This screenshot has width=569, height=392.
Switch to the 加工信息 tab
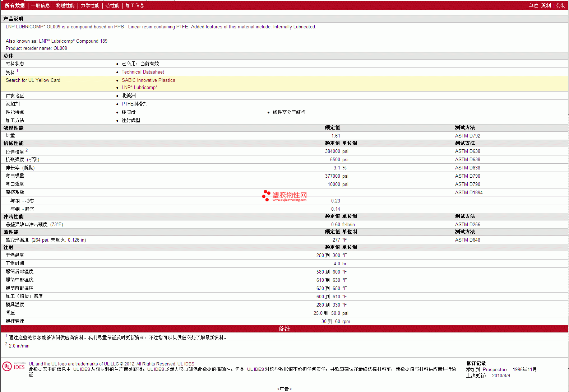point(135,5)
